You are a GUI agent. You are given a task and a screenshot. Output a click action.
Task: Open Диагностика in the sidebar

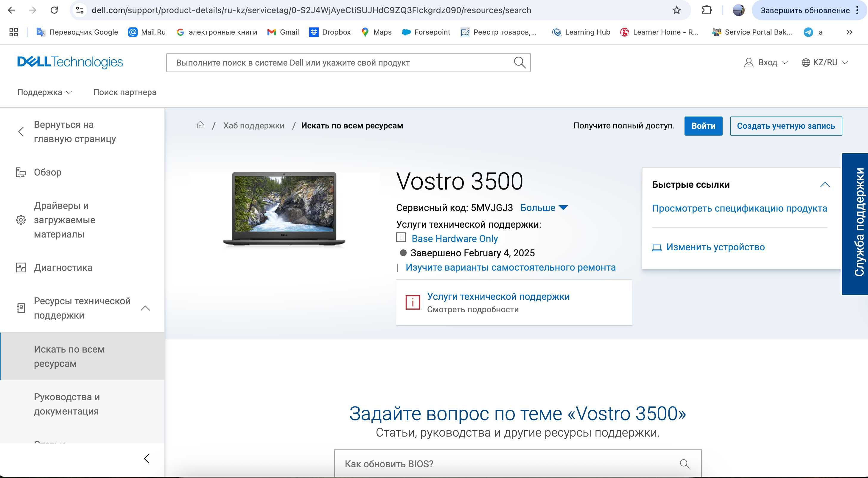coord(63,268)
